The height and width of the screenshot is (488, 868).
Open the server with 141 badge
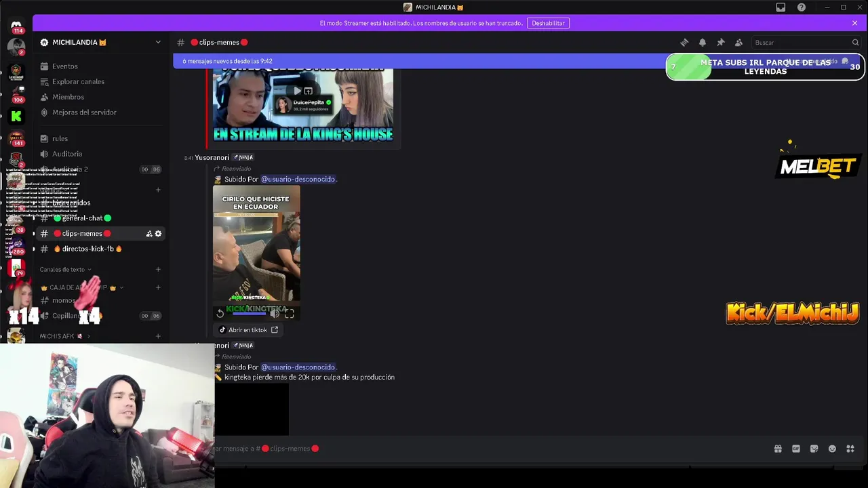point(16,138)
